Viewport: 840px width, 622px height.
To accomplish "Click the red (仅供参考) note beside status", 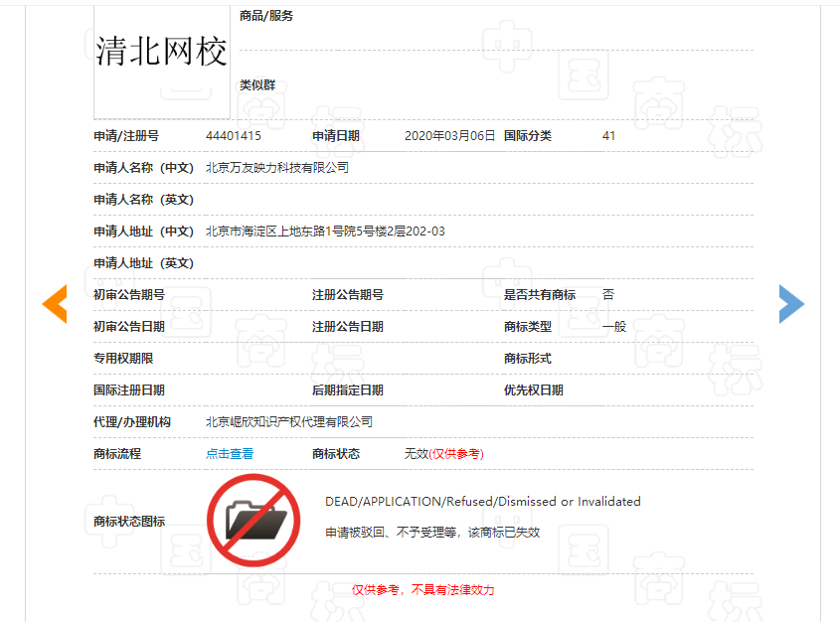I will click(x=456, y=454).
